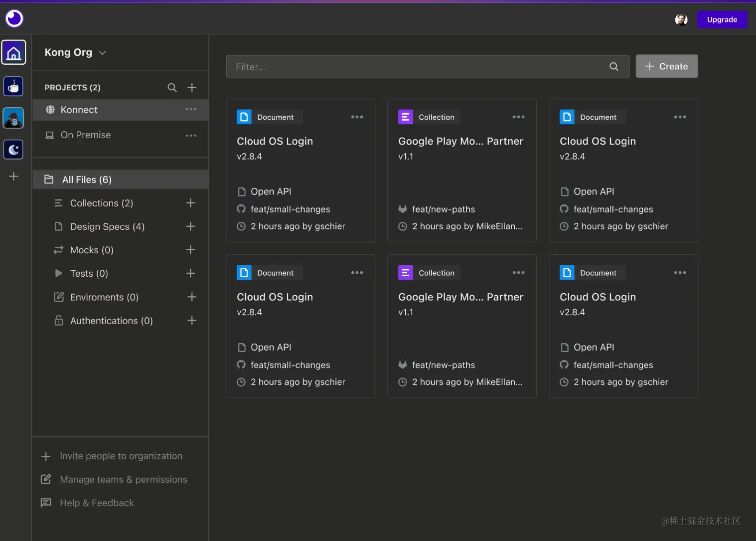
Task: Open three-dot menu on the bottom Google Play card
Action: (x=518, y=273)
